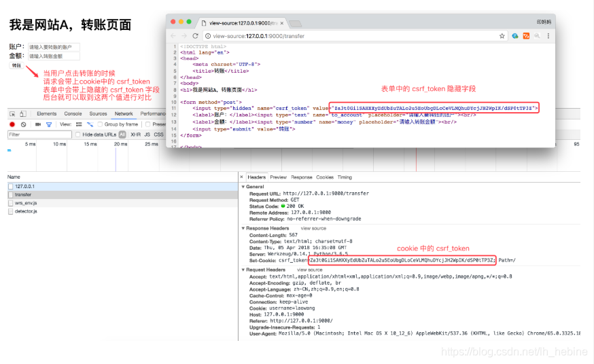Viewport: 594px width, 364px height.
Task: Click the Request URL value http://127.0.0.1:9000/transfer
Action: point(326,194)
